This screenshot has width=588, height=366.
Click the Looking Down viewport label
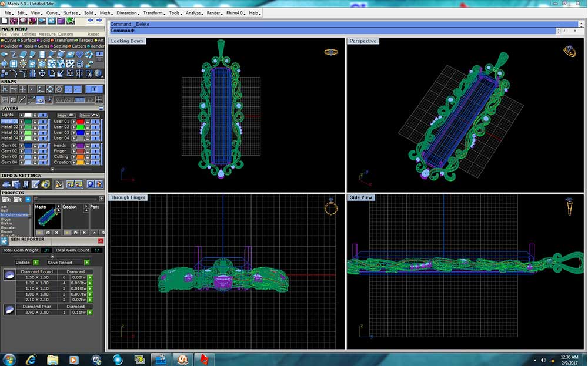[x=127, y=41]
